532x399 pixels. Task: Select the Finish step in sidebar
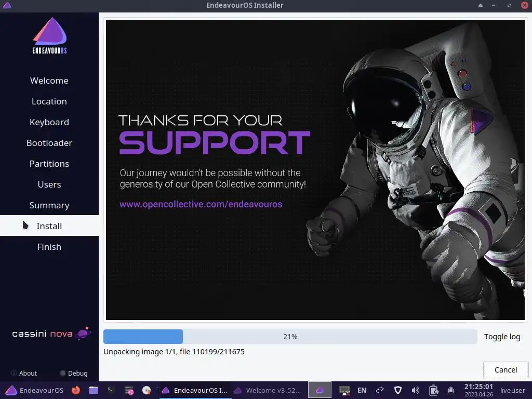49,247
